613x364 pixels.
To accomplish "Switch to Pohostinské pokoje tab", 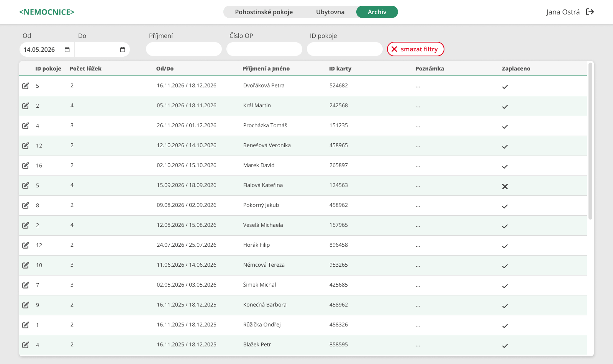I will [264, 12].
